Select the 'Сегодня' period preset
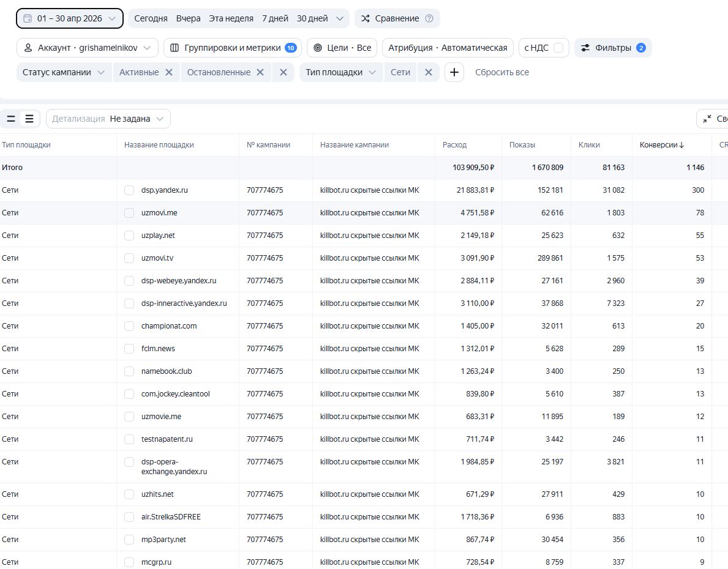 [151, 18]
